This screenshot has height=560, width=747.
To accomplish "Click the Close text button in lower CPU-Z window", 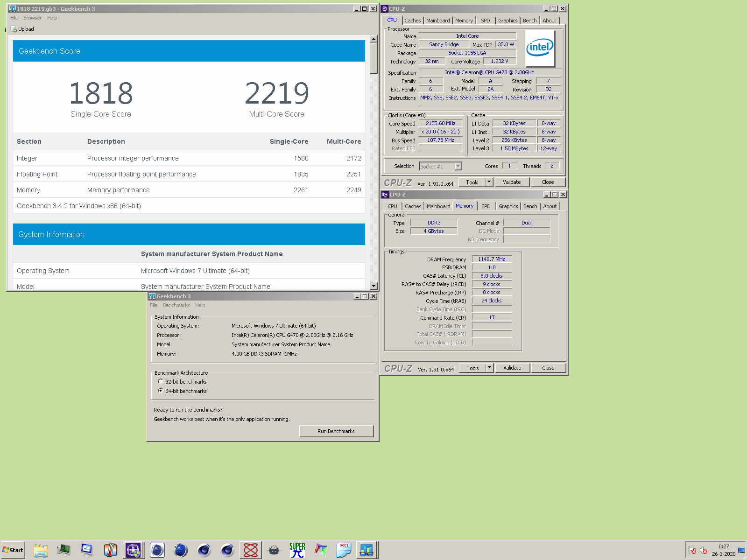I will coord(549,368).
